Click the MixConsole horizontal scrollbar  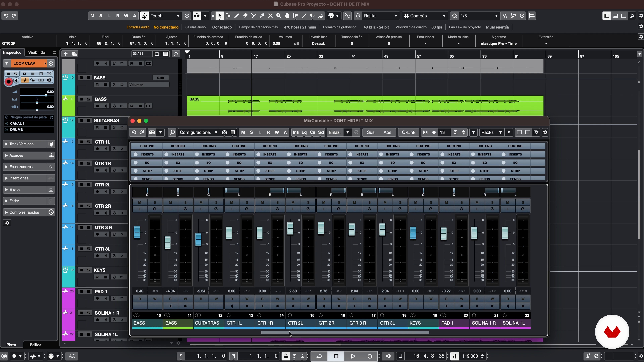(x=345, y=333)
